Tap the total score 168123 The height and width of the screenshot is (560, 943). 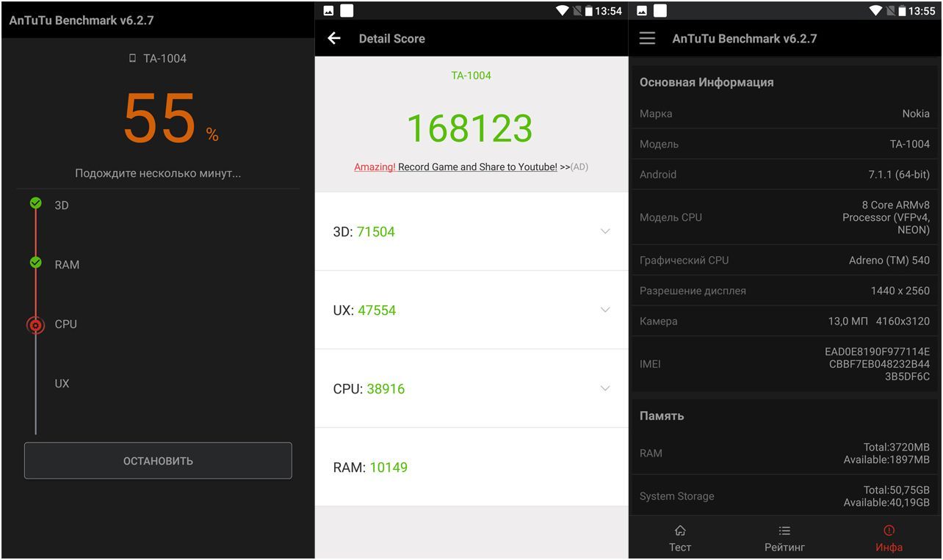(x=469, y=128)
